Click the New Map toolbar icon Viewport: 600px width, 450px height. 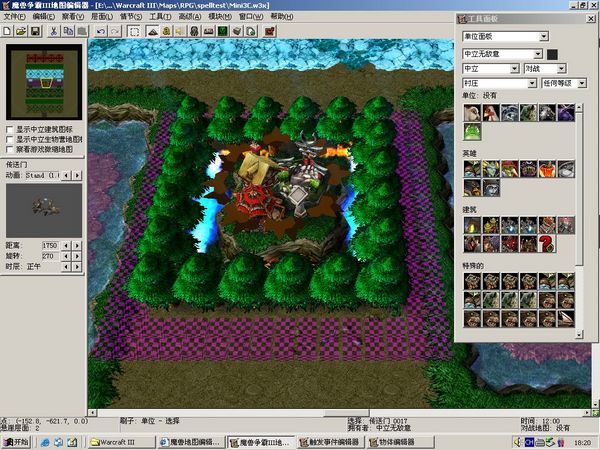pyautogui.click(x=9, y=32)
